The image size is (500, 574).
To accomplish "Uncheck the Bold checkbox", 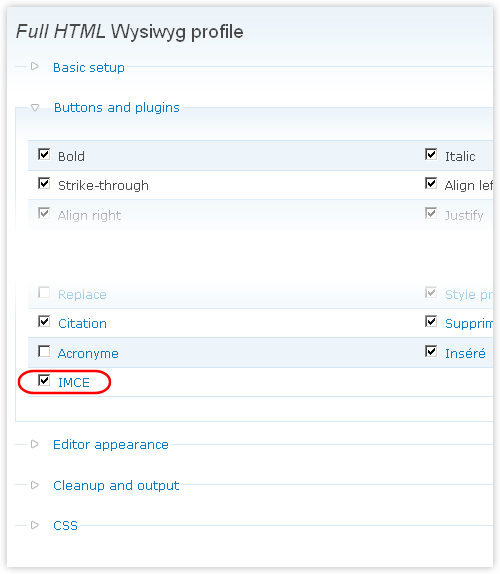I will [44, 154].
